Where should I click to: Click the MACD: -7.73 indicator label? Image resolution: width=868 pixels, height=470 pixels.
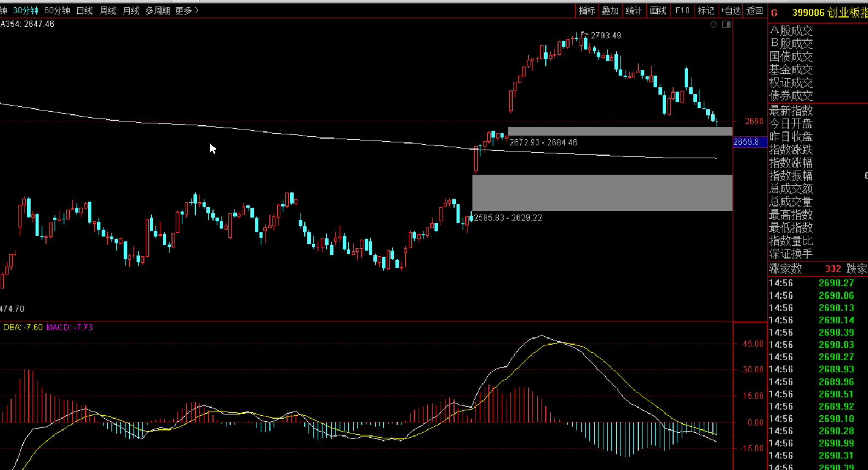(x=70, y=328)
